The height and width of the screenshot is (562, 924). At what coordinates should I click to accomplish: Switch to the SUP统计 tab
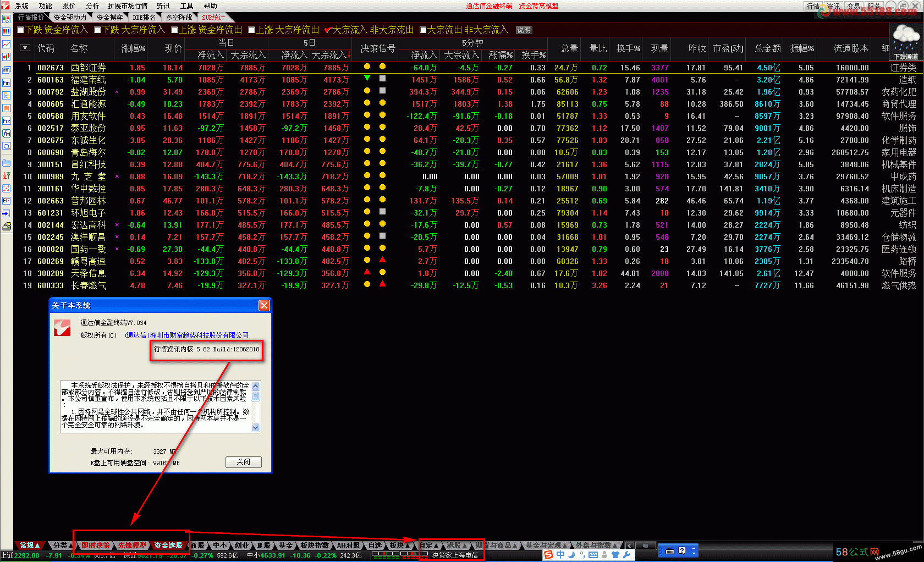pos(213,18)
